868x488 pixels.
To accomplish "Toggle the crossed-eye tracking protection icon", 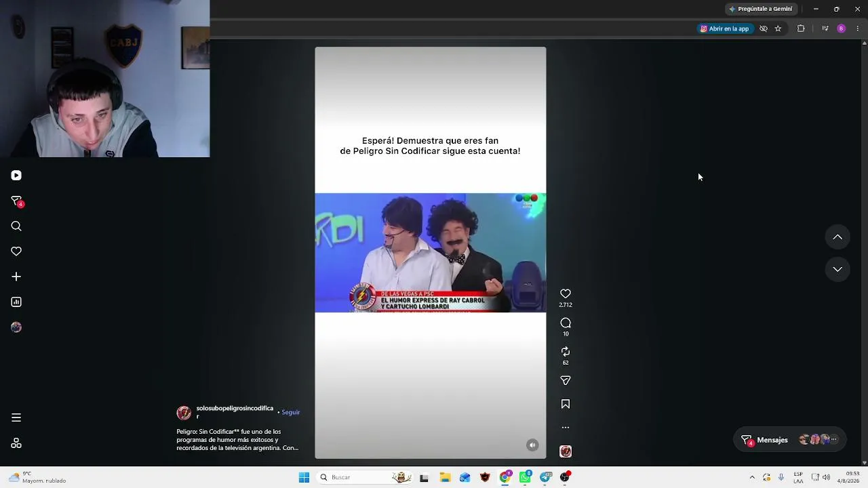I will (764, 28).
